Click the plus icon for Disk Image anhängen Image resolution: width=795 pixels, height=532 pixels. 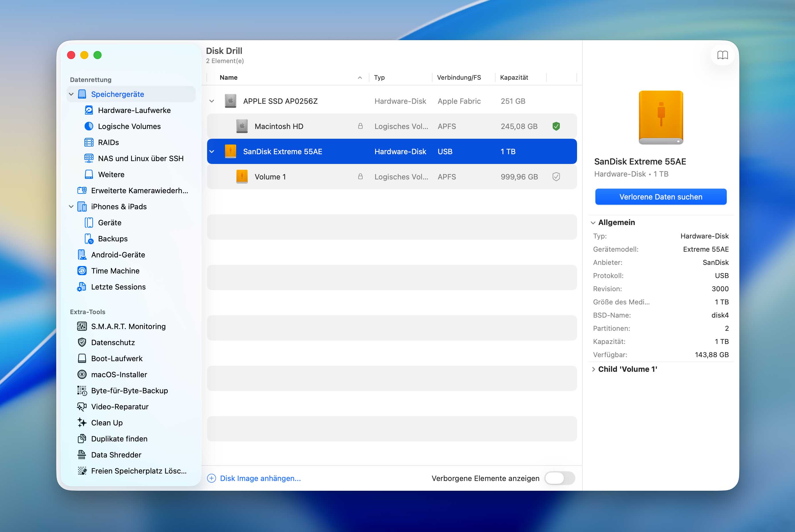pyautogui.click(x=211, y=478)
